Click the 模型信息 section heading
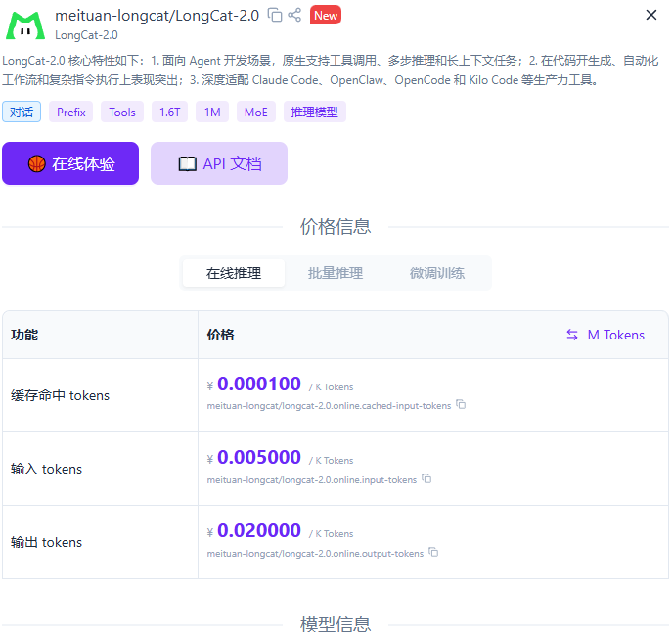The image size is (672, 632). 336,624
